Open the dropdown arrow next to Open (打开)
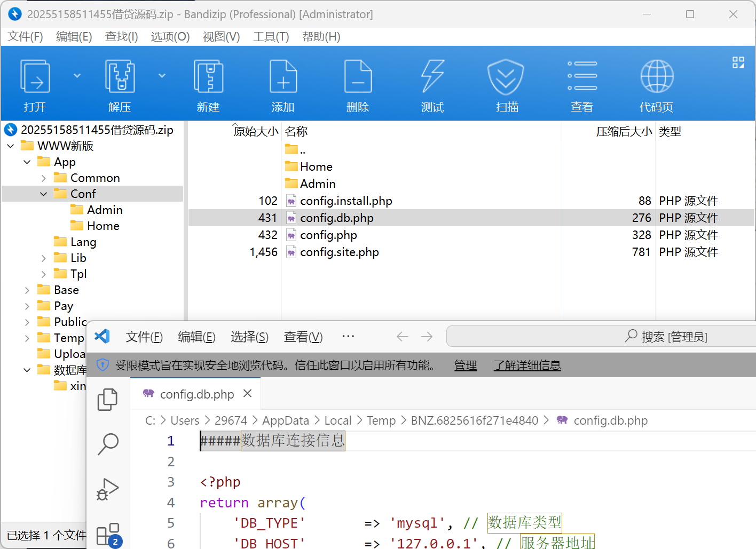This screenshot has height=549, width=756. pos(77,76)
